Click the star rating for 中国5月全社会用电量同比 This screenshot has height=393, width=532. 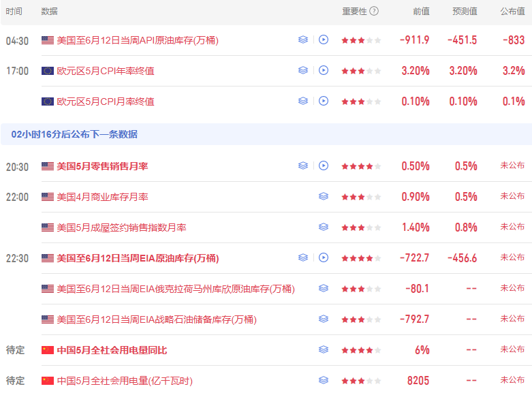pos(361,350)
